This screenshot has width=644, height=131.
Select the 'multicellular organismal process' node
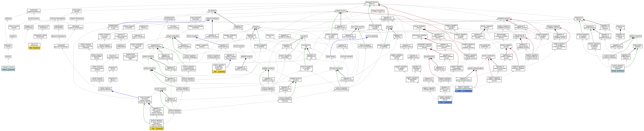pos(34,11)
